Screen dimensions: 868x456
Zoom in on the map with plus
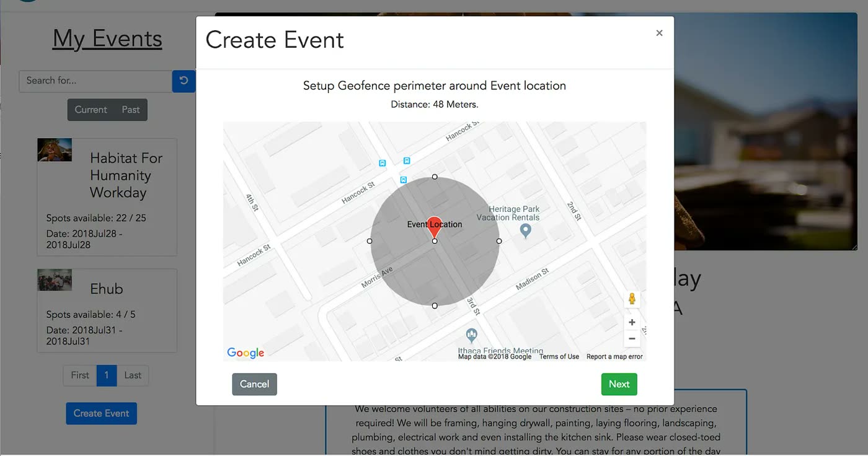click(632, 322)
